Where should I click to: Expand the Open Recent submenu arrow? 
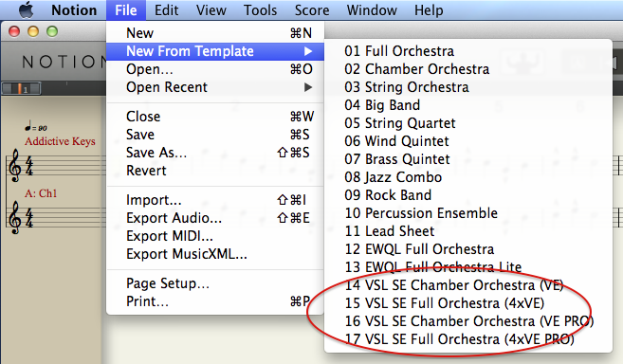308,87
